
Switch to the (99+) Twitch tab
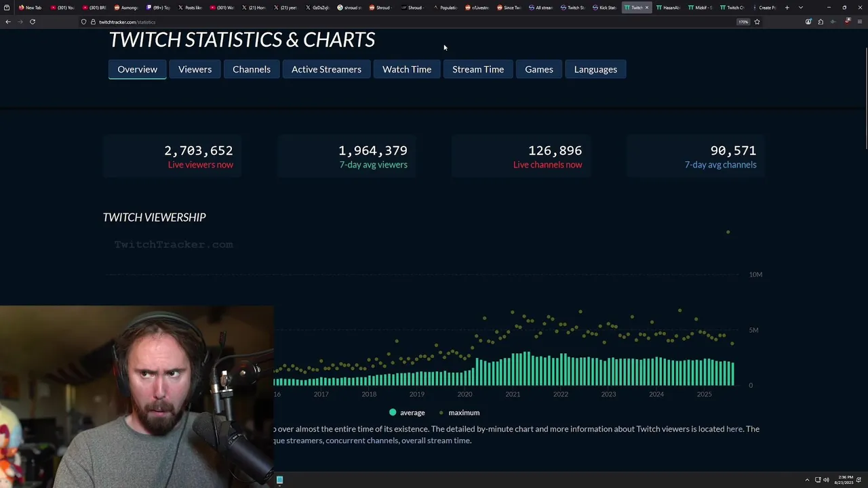pos(159,7)
